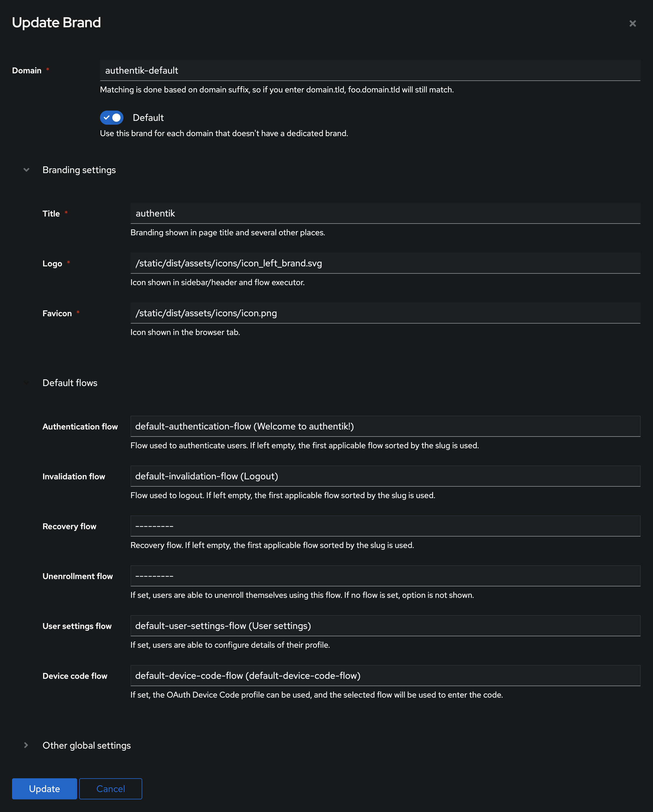Open the Unenrollment flow selector

coord(385,576)
